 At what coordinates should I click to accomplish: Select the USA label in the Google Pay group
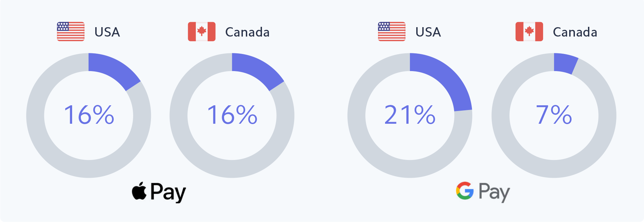(428, 32)
